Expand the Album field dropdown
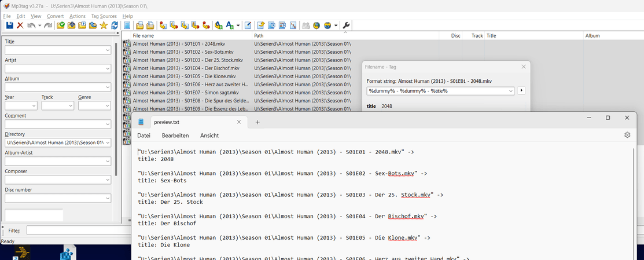Viewport: 644px width, 260px height. coord(108,87)
